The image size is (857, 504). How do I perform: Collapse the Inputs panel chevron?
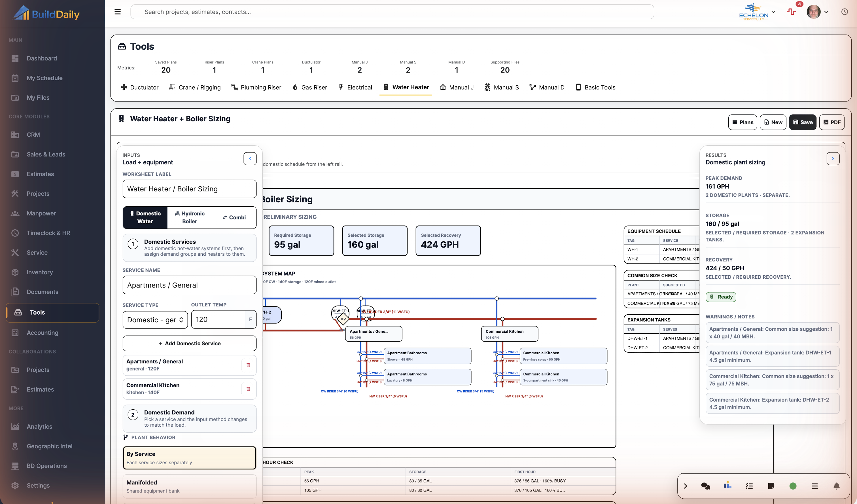tap(250, 158)
